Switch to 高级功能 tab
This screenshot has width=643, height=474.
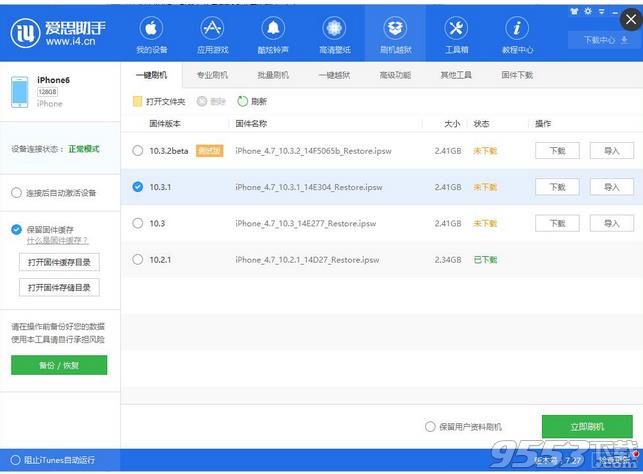point(395,75)
